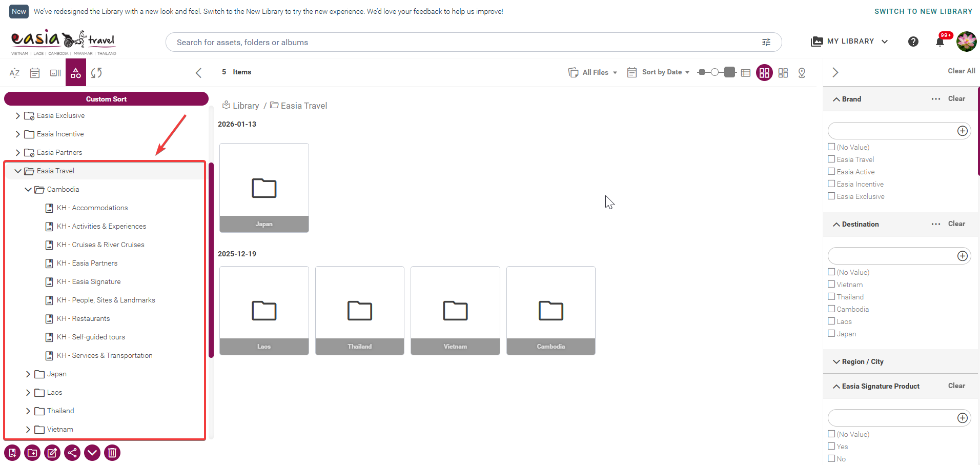
Task: Activate the Custom Sort shapes icon
Action: (76, 73)
